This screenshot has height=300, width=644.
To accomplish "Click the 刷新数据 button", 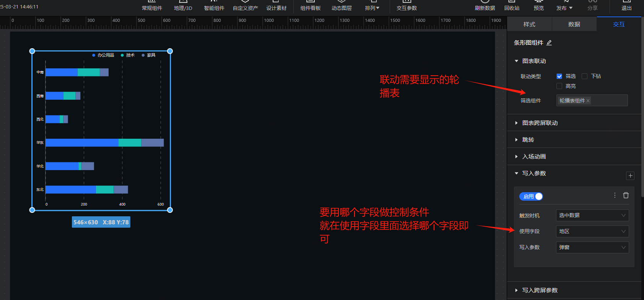I will [x=485, y=6].
